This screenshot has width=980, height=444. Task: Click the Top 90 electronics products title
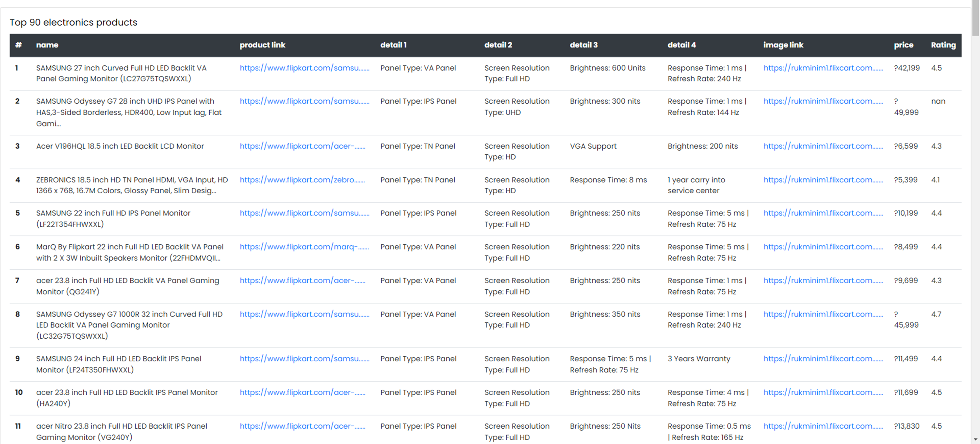click(x=73, y=23)
